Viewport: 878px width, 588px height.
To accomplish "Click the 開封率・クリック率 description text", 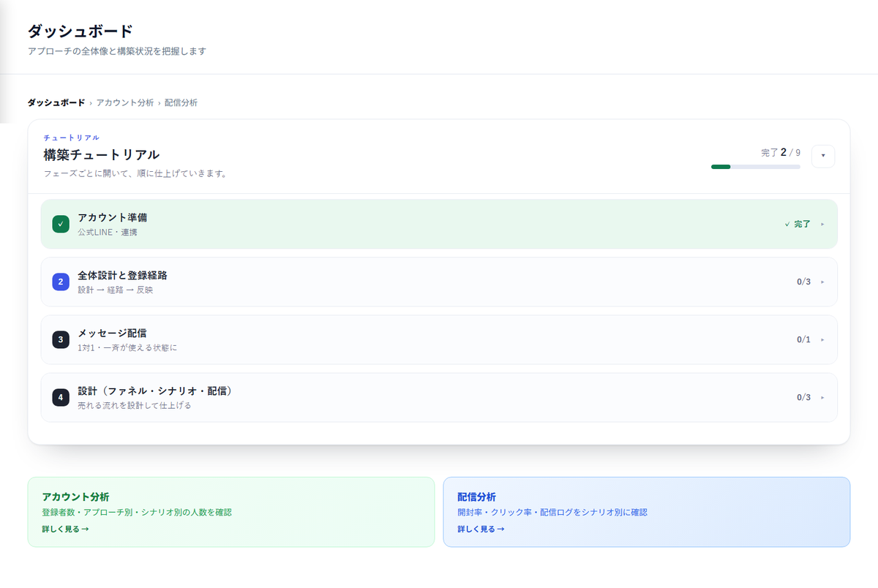I will pos(552,513).
